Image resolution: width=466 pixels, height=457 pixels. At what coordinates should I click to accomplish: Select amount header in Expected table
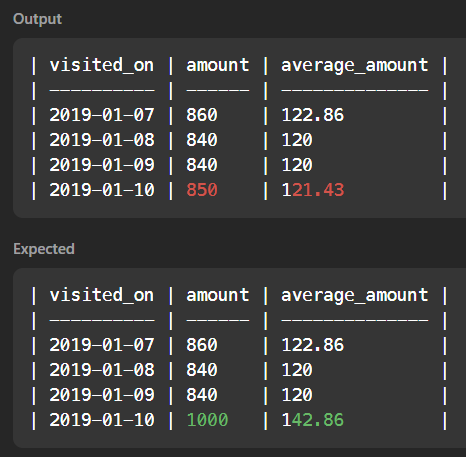coord(218,295)
